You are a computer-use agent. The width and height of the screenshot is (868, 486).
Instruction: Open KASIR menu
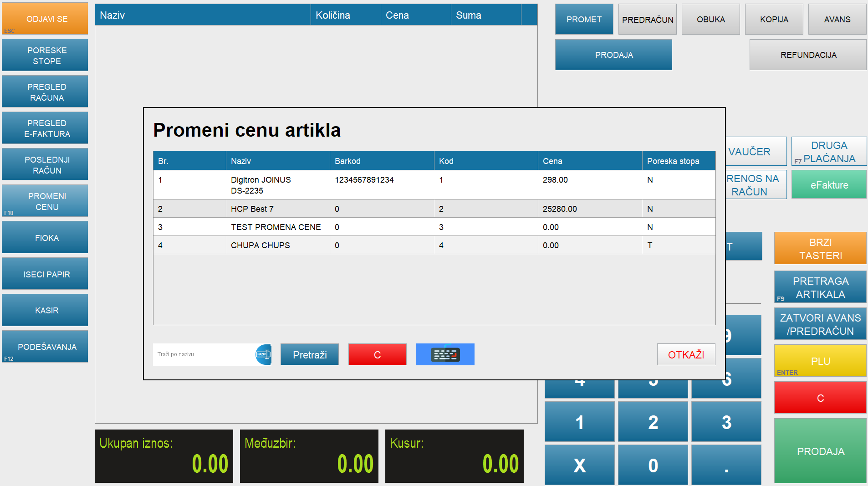coord(45,310)
